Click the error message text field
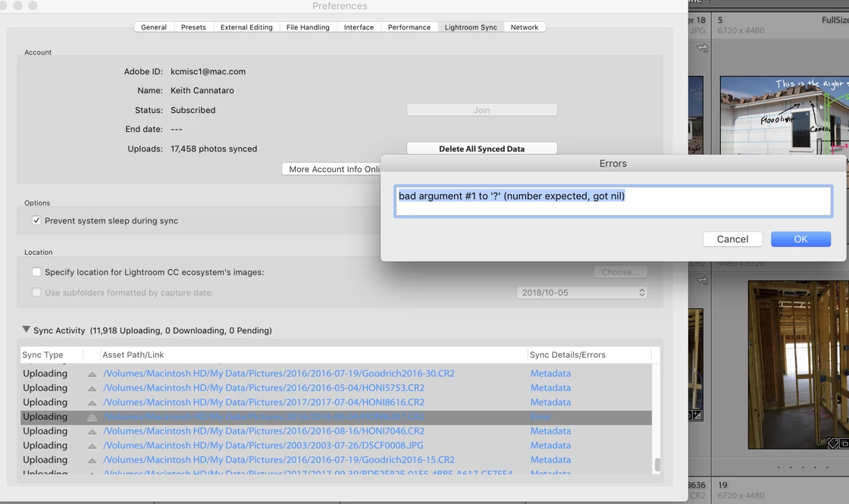The width and height of the screenshot is (849, 504). pos(613,202)
